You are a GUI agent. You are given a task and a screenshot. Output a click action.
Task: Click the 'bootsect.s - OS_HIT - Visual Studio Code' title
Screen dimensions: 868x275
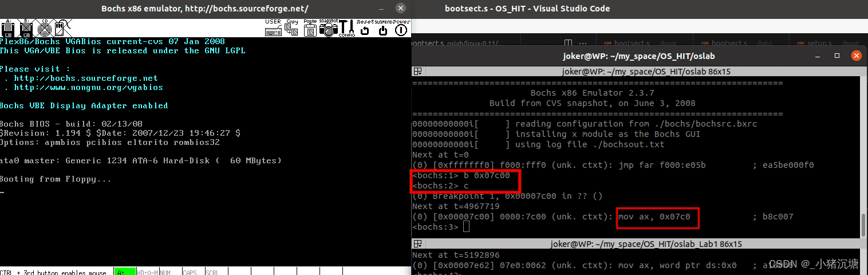click(527, 8)
